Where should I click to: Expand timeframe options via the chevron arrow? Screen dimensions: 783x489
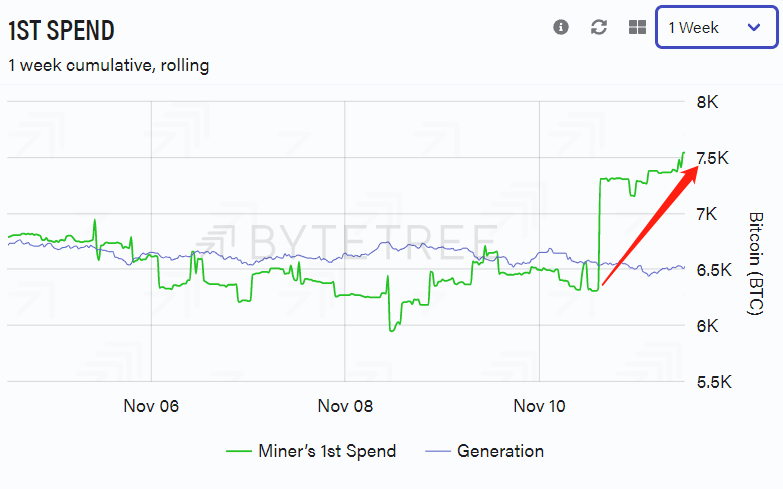pyautogui.click(x=754, y=27)
